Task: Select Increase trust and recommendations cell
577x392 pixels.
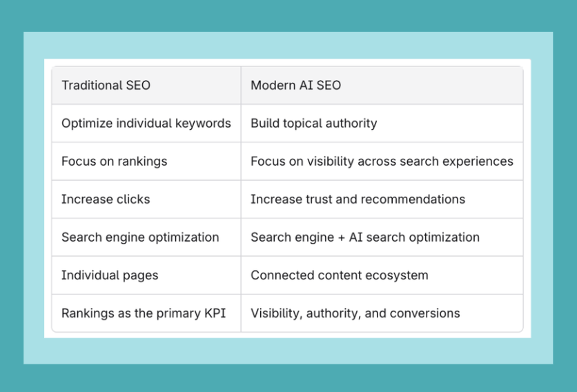Action: pyautogui.click(x=382, y=199)
